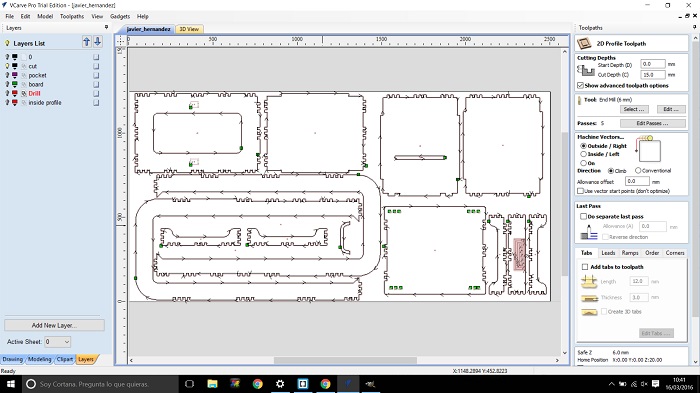
Task: Open the Corners tab
Action: [x=675, y=253]
